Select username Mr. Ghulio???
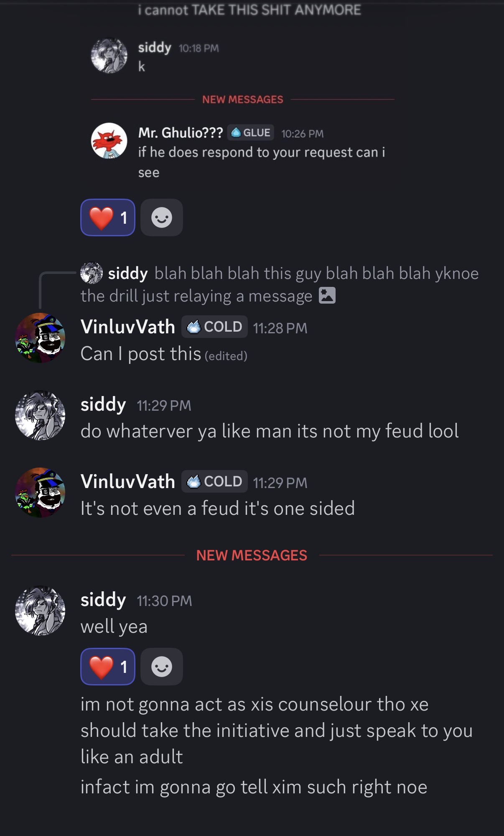Image resolution: width=504 pixels, height=836 pixels. coord(181,133)
